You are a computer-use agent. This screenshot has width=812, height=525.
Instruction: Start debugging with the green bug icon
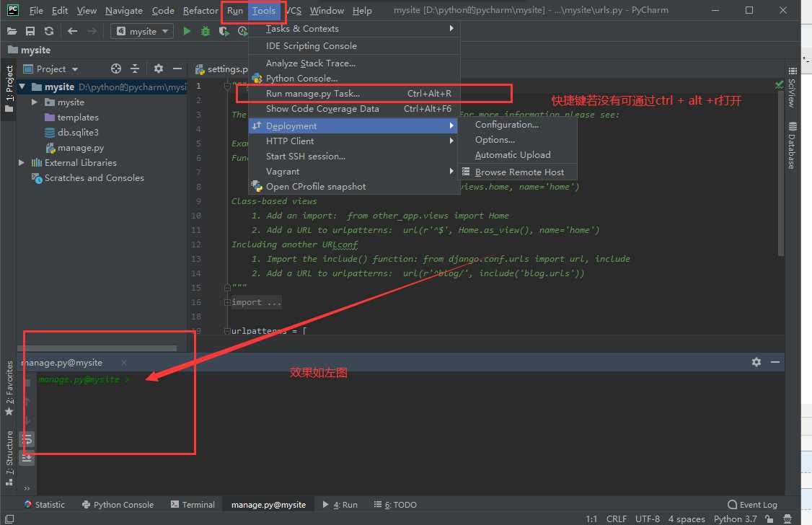[206, 32]
